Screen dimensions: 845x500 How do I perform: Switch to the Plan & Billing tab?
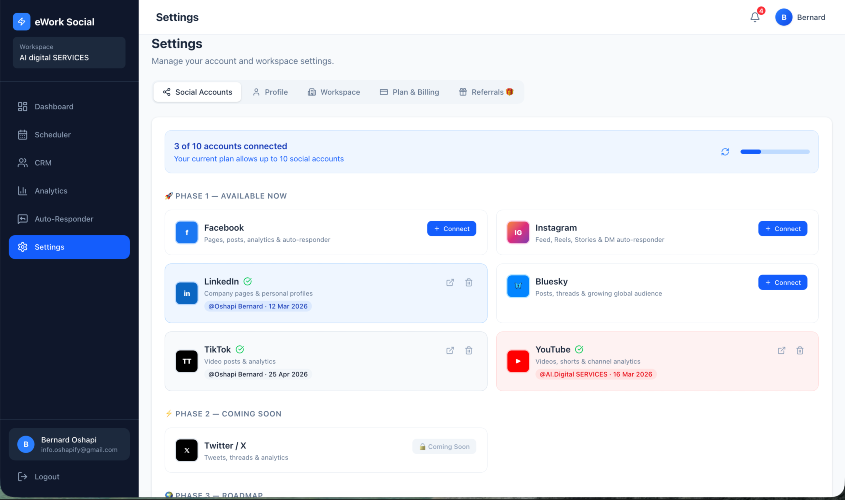point(410,92)
